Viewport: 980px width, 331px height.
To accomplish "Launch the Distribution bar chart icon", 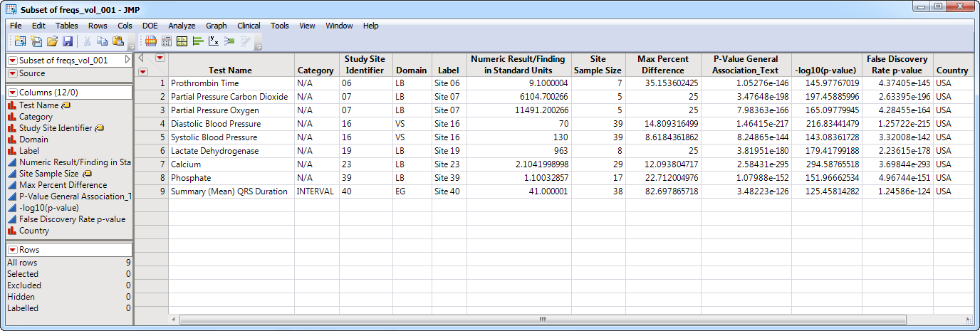I will tap(197, 42).
